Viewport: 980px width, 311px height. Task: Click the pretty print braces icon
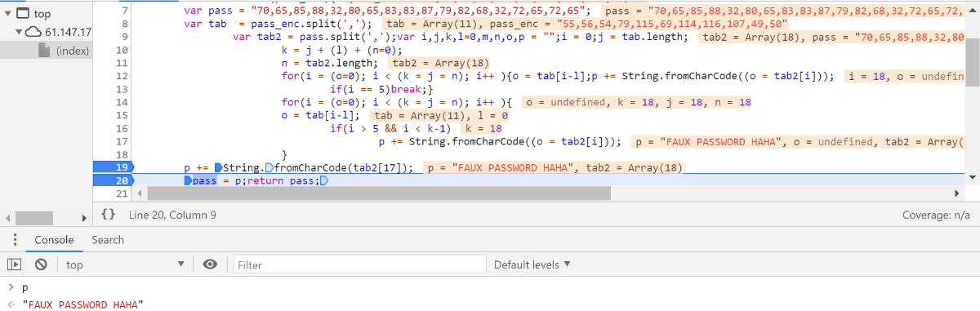click(108, 215)
